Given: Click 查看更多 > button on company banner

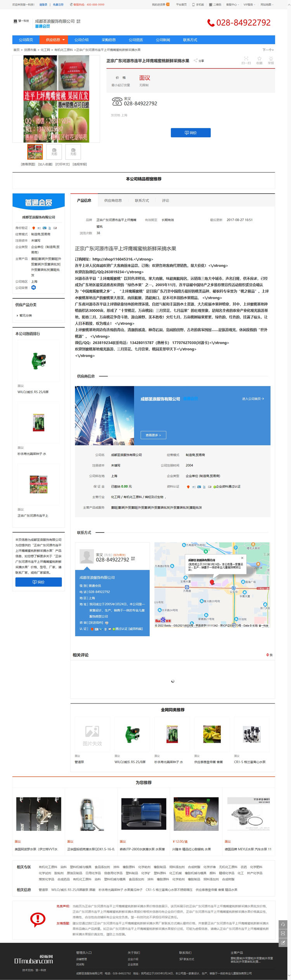Looking at the screenshot, I should pos(153,435).
